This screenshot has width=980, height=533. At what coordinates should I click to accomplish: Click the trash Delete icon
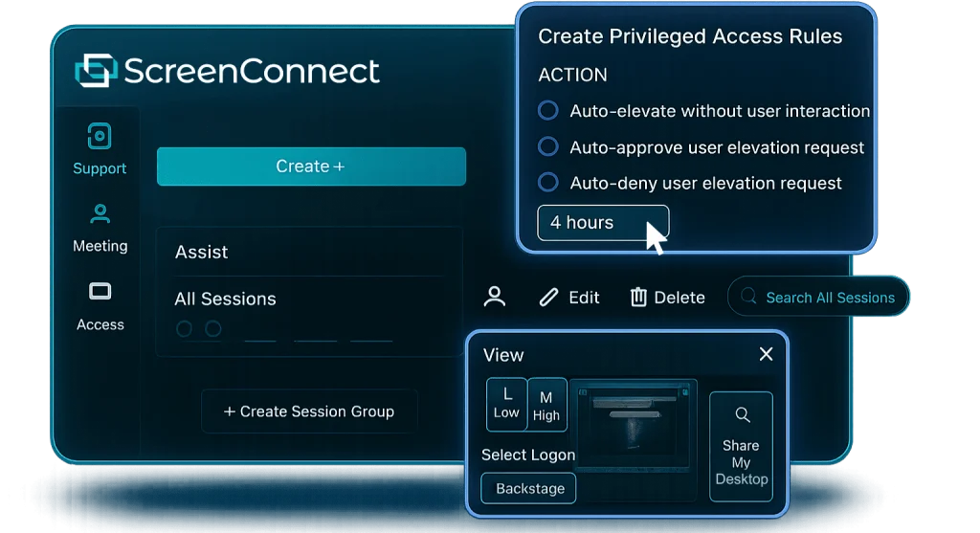coord(638,297)
